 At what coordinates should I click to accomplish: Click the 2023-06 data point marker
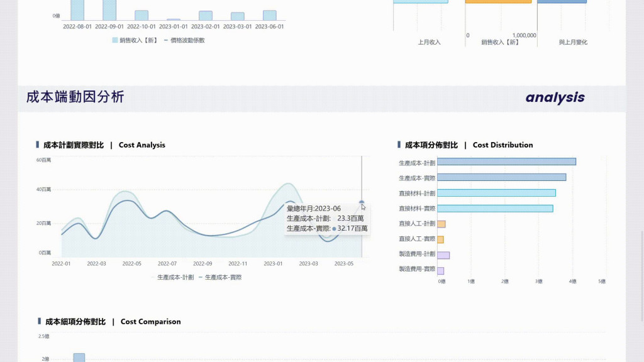pyautogui.click(x=362, y=202)
